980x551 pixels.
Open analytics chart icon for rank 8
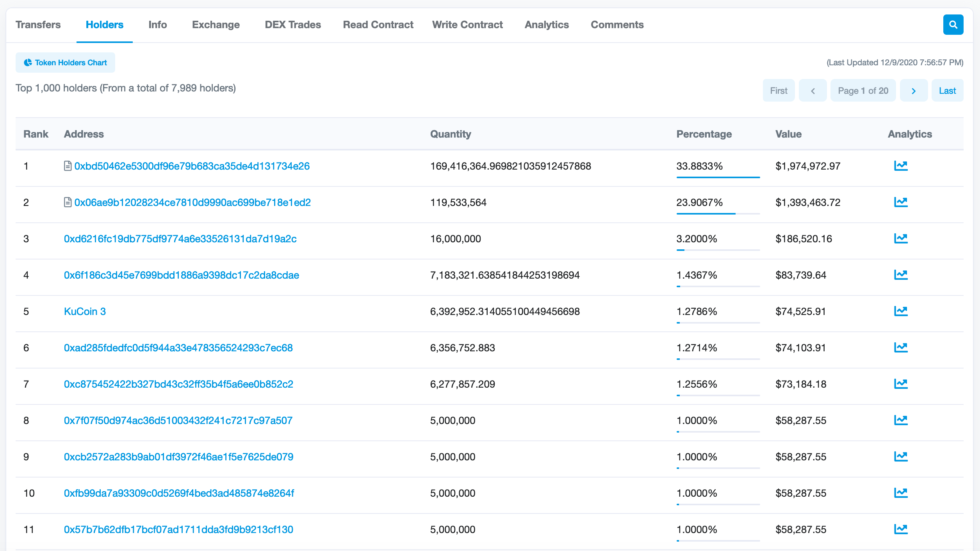[x=901, y=420]
